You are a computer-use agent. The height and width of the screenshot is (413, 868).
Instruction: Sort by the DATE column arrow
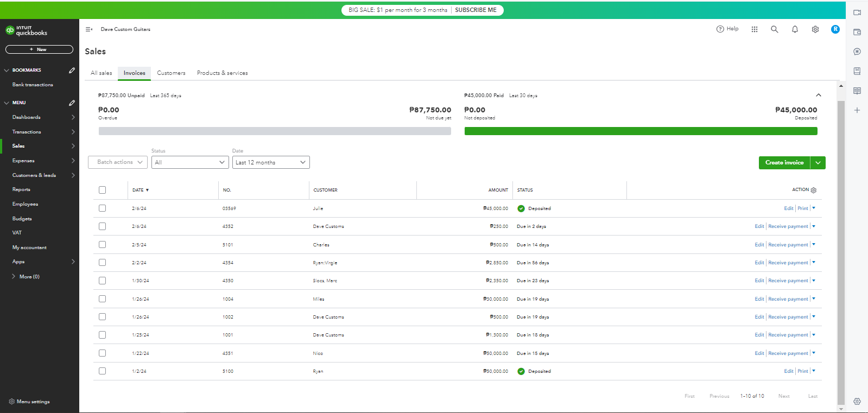coord(147,190)
